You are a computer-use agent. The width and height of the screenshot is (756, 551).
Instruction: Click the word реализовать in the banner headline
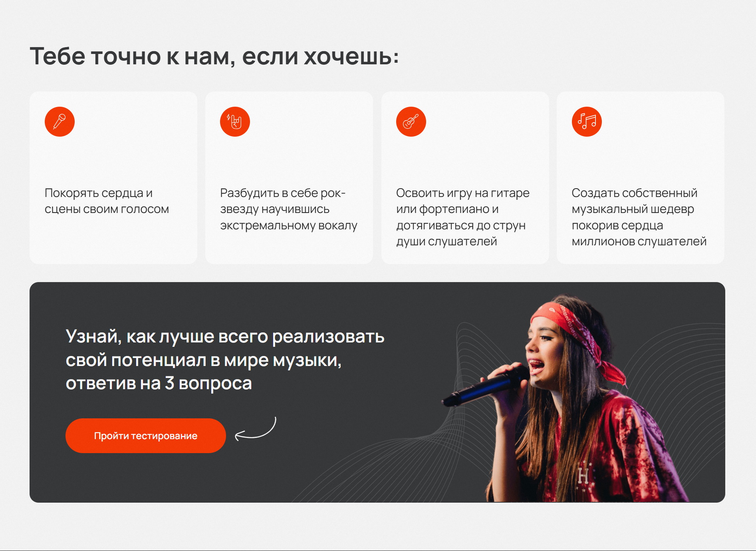click(x=328, y=336)
